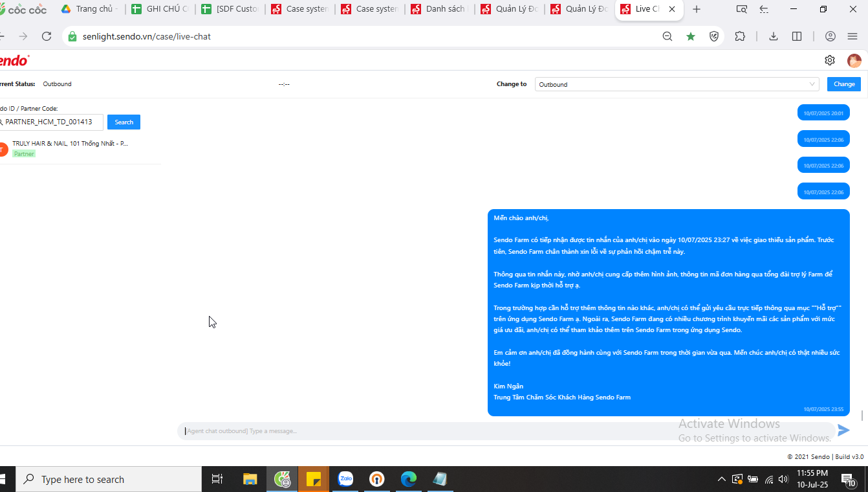Close the Live Chat tab
The height and width of the screenshot is (492, 868).
pos(672,9)
